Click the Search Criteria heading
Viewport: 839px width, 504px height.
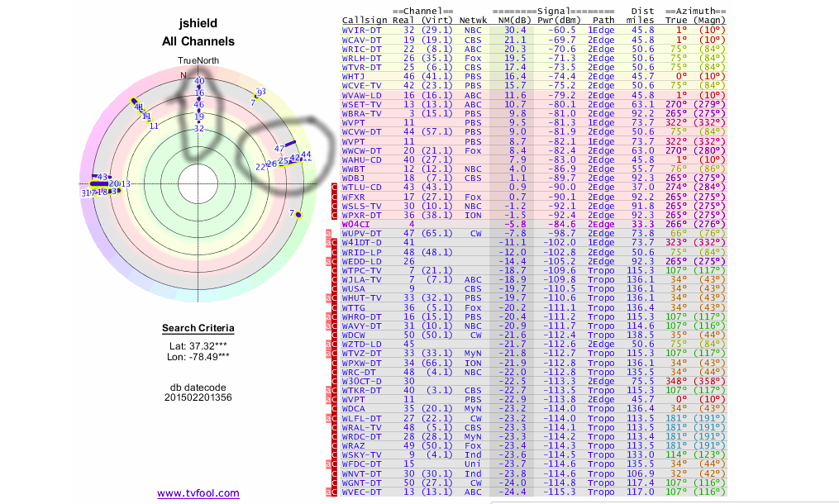(x=198, y=328)
